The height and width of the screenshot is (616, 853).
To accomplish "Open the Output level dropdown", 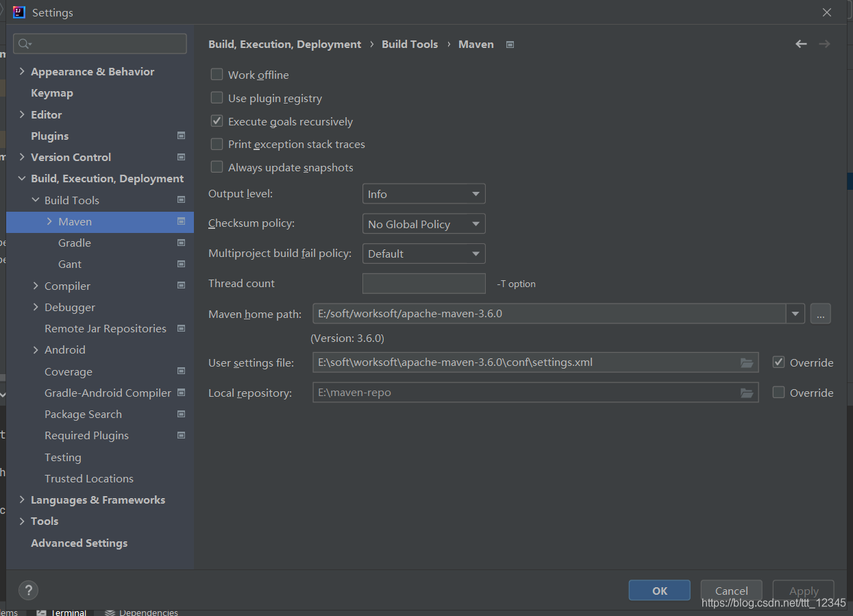I will tap(423, 194).
